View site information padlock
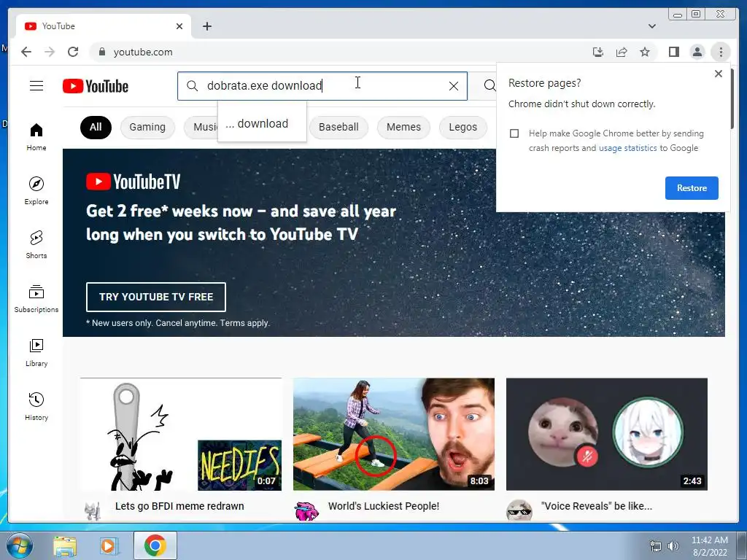747x560 pixels. [x=101, y=52]
